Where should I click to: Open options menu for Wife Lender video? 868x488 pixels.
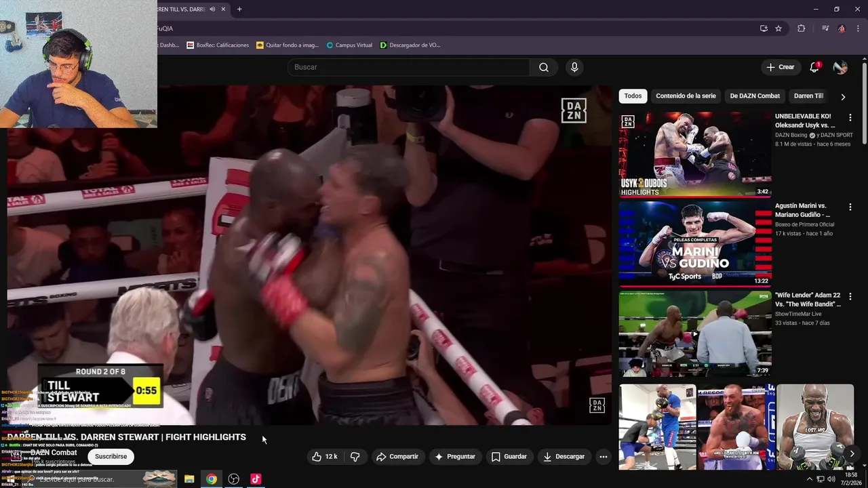850,296
